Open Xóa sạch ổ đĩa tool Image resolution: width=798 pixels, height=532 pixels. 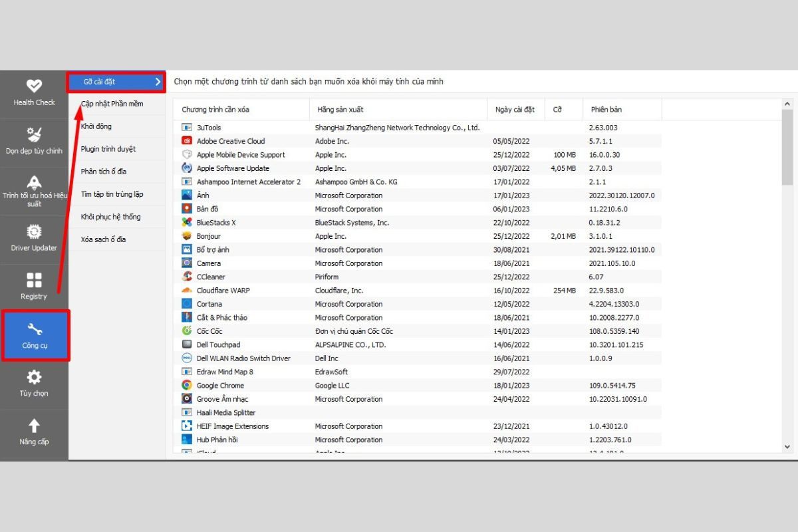tap(117, 239)
